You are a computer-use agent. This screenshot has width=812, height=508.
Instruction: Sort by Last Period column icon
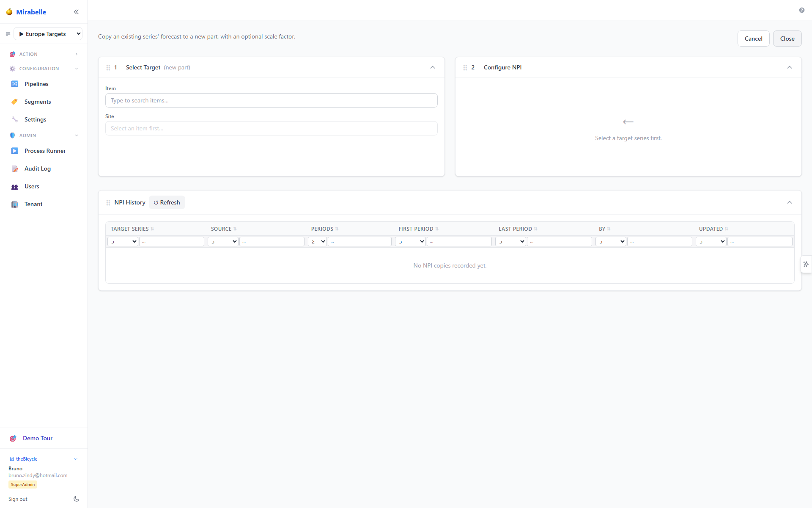point(535,229)
